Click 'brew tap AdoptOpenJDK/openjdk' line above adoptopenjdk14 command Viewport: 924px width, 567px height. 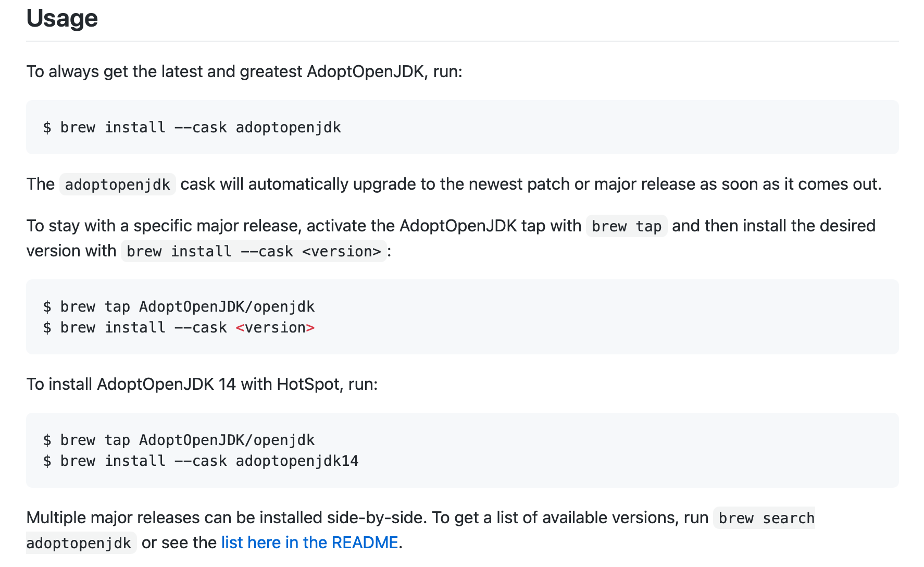pos(179,440)
